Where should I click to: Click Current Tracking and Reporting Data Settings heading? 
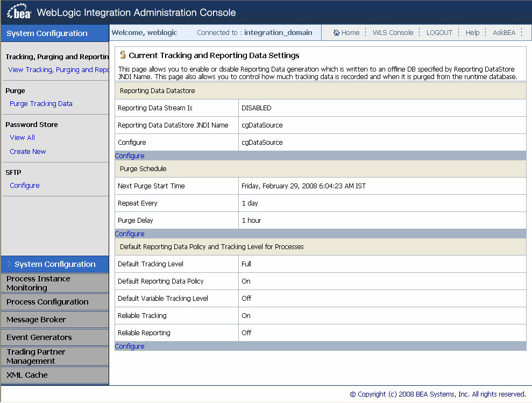point(214,55)
